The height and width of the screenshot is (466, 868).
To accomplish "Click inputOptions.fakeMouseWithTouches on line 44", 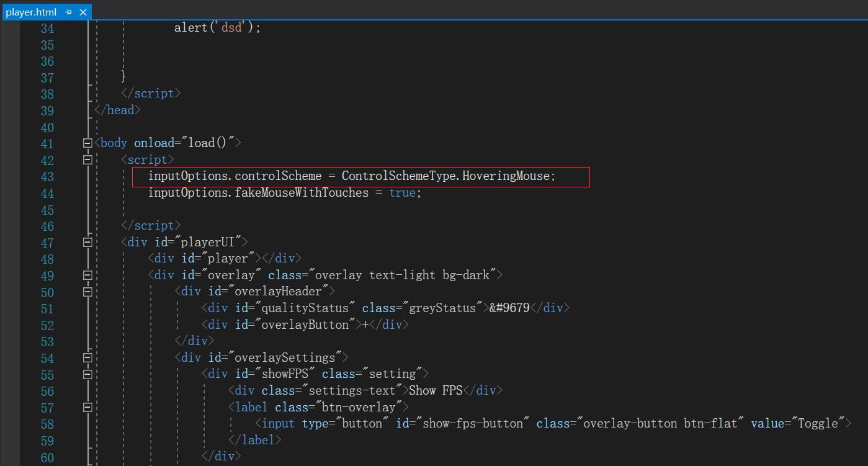I will [258, 193].
